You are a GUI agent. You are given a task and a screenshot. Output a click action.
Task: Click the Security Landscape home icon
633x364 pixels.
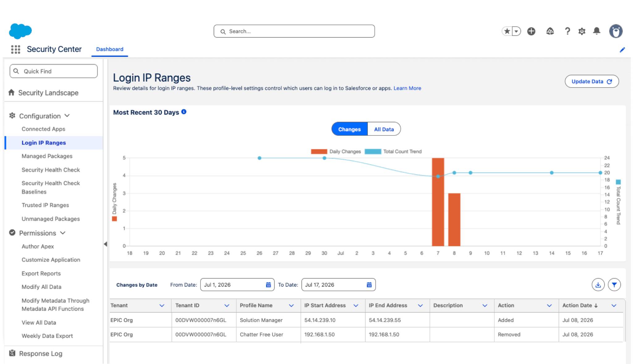[x=11, y=92]
